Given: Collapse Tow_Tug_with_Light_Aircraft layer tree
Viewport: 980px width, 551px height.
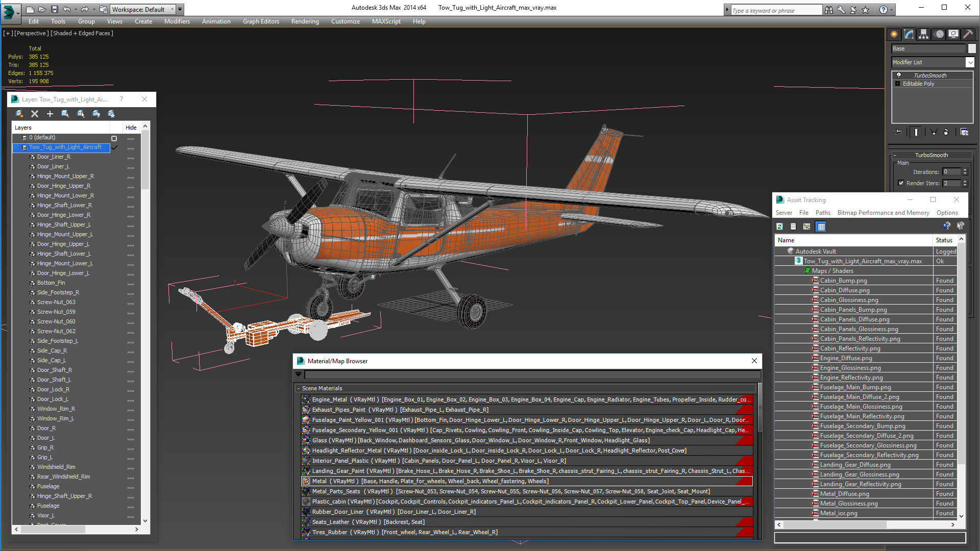Looking at the screenshot, I should 16,147.
